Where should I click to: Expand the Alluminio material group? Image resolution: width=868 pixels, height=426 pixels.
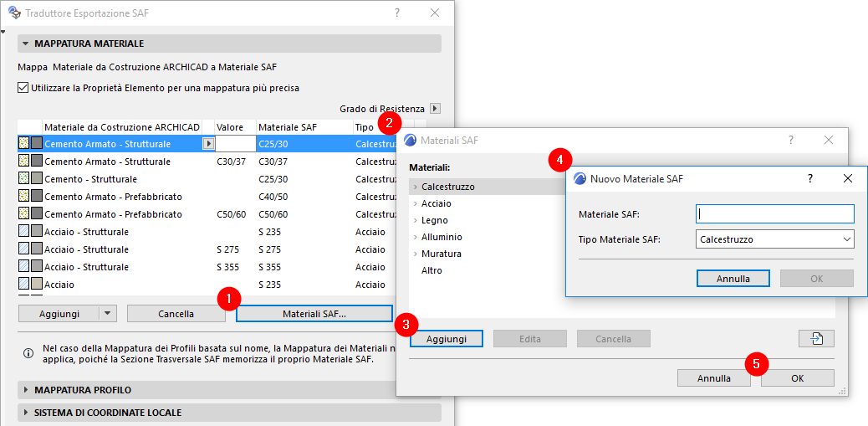[x=415, y=237]
